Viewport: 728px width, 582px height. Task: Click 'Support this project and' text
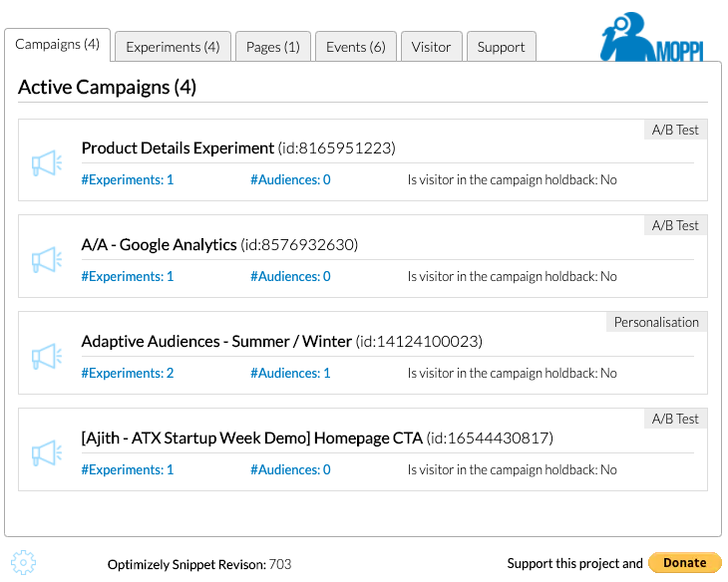coord(574,563)
